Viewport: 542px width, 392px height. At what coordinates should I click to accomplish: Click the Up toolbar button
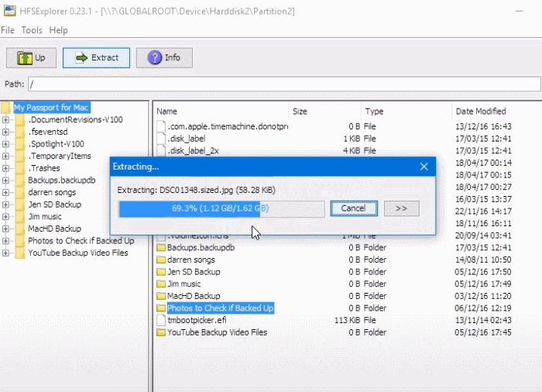[31, 58]
